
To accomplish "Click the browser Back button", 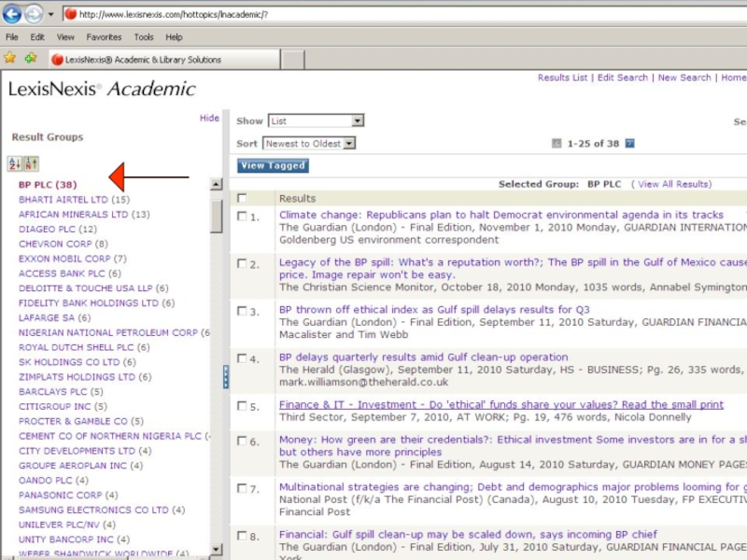I will 12,14.
